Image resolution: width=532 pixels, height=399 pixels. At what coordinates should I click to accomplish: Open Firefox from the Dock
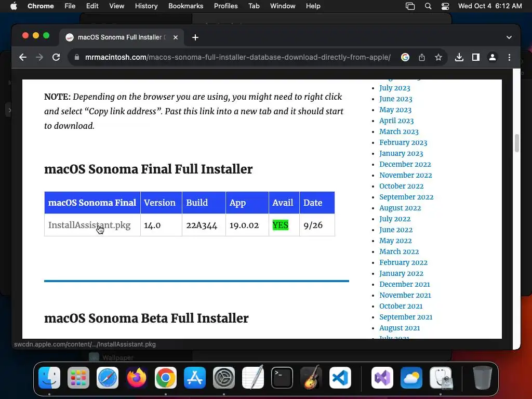137,378
